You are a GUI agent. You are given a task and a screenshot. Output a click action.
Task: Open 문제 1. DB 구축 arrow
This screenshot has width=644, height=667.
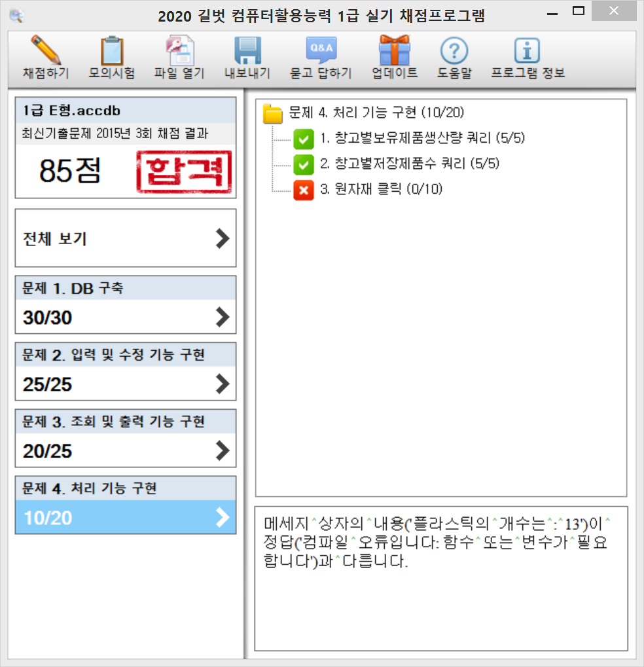223,317
